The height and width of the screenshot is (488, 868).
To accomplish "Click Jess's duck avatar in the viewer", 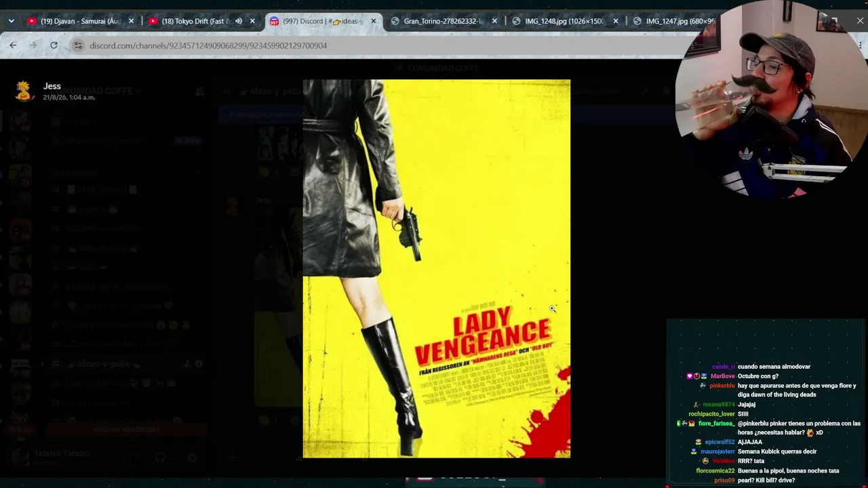I will 24,91.
